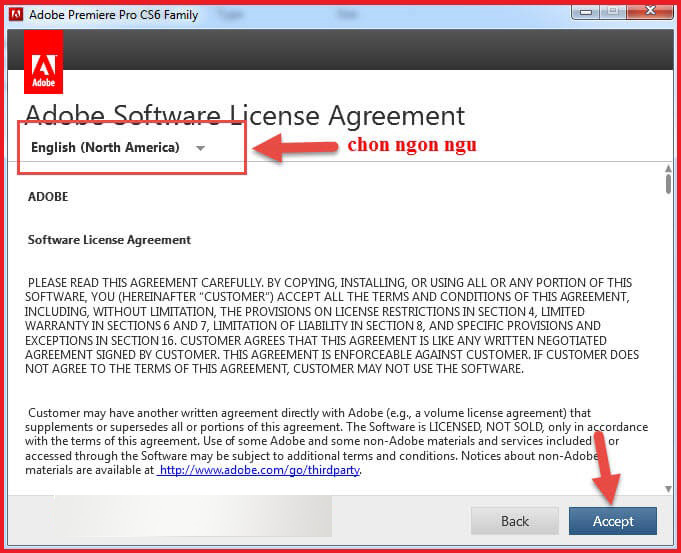Open the English (North America) language dropdown
This screenshot has width=681, height=553.
point(118,148)
